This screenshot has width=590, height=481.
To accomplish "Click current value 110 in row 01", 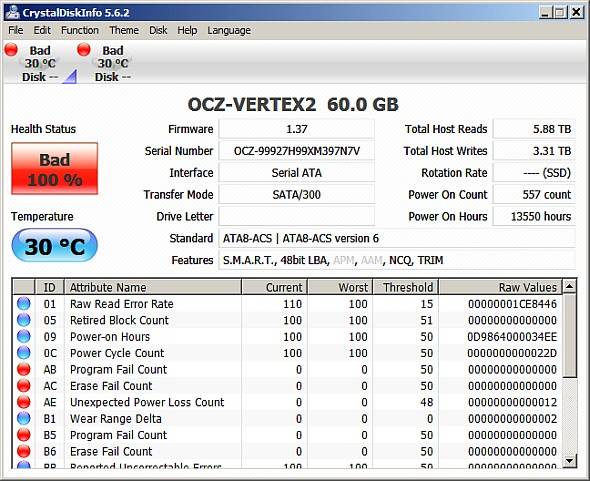I will point(292,304).
